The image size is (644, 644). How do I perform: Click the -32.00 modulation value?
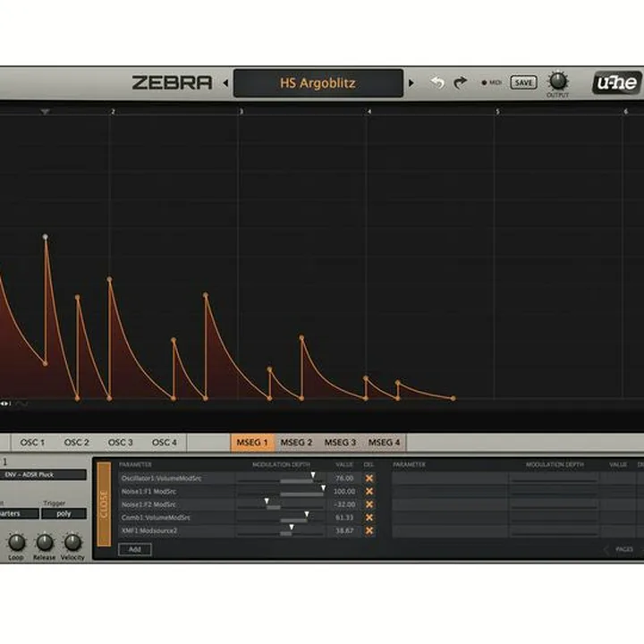(344, 504)
